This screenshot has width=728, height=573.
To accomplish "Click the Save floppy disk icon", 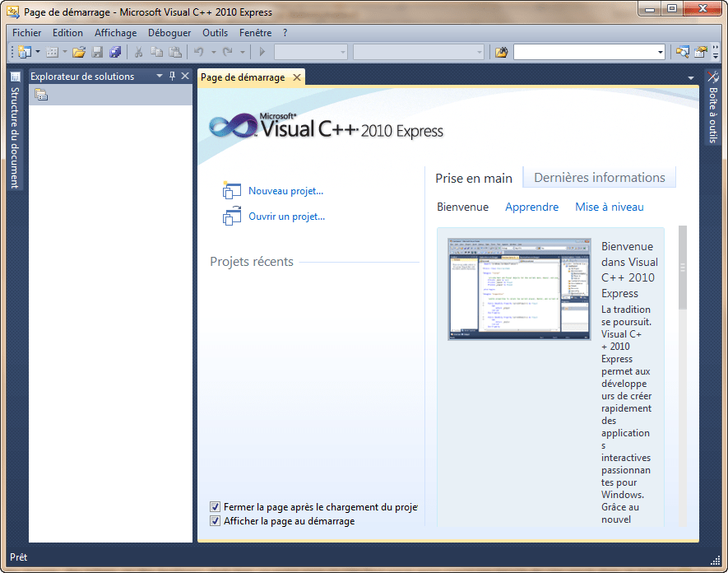I will point(97,52).
